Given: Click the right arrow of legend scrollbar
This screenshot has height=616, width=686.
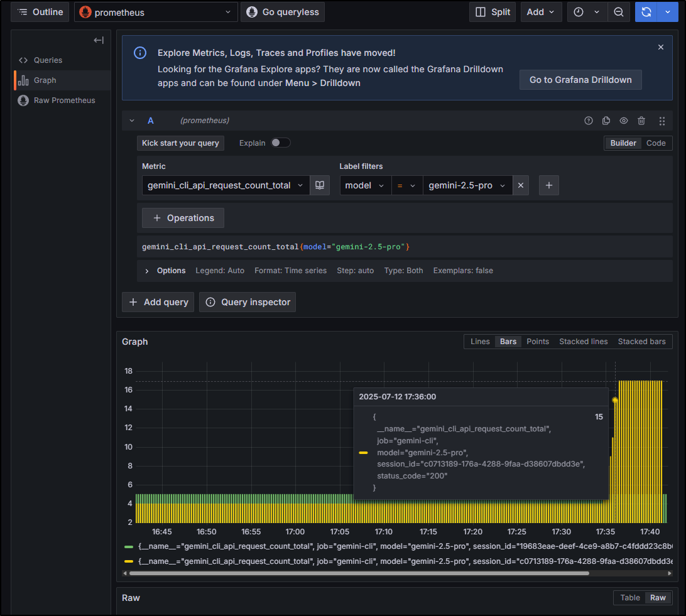Looking at the screenshot, I should click(670, 573).
